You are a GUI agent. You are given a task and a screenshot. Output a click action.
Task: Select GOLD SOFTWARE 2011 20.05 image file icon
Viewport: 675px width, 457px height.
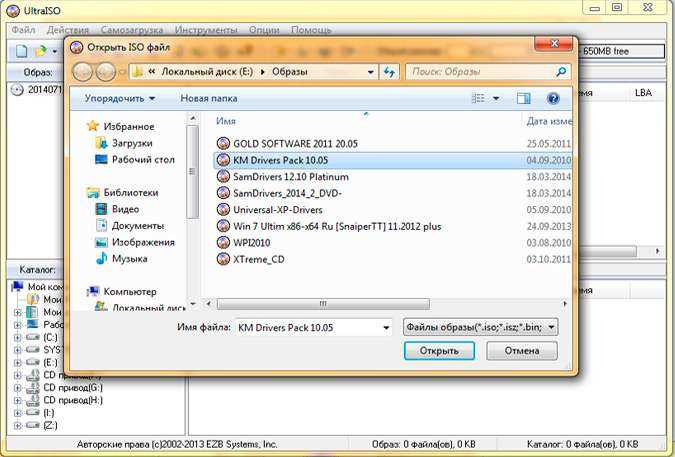point(223,143)
